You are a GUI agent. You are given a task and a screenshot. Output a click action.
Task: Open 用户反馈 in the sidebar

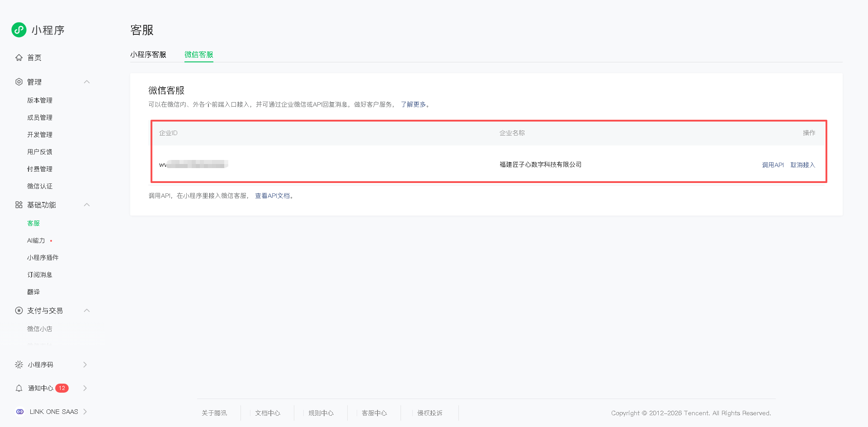tap(40, 152)
